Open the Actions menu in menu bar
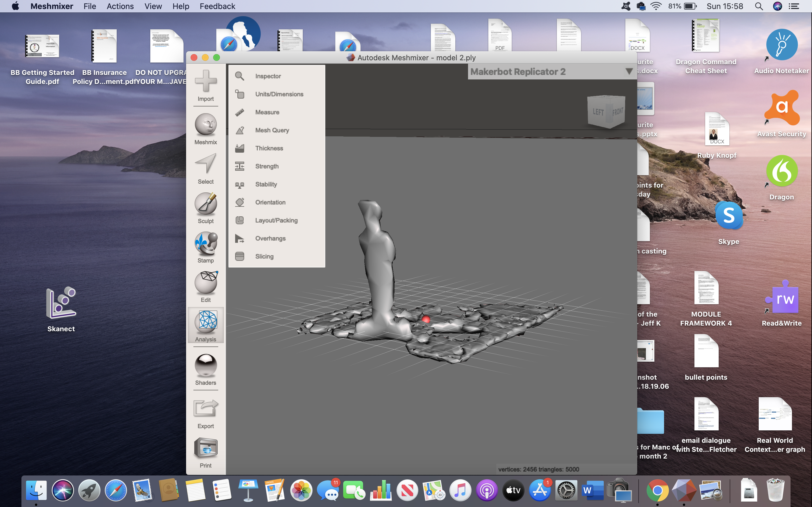This screenshot has height=507, width=812. 120,6
